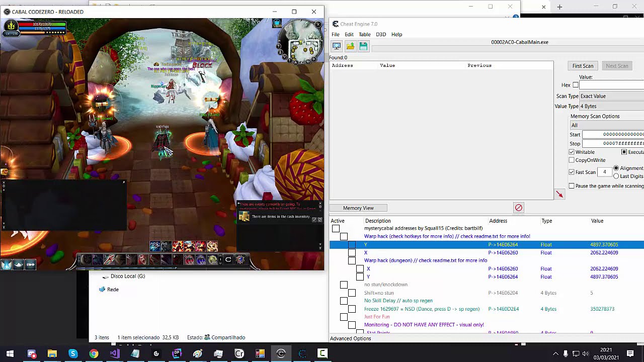The width and height of the screenshot is (644, 362).
Task: Click the chest icon in the cash inventory notice
Action: tap(244, 217)
